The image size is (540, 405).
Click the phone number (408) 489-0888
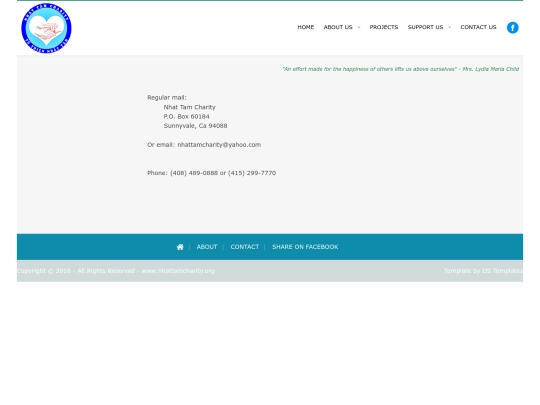tap(194, 173)
